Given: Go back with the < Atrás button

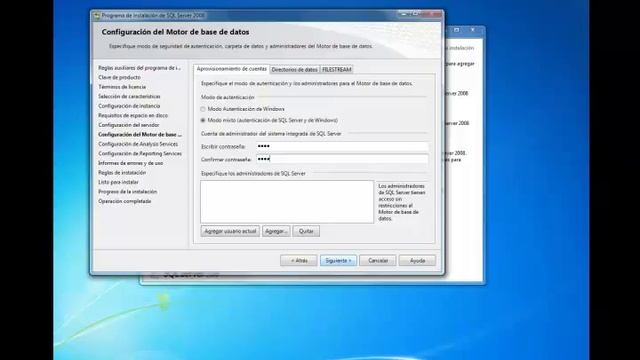Looking at the screenshot, I should (x=299, y=260).
